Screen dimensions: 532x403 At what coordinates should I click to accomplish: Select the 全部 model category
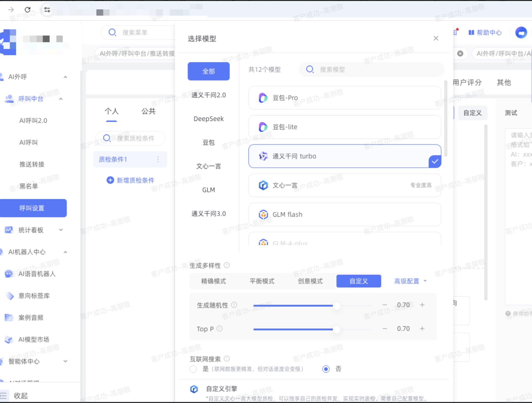pos(209,71)
